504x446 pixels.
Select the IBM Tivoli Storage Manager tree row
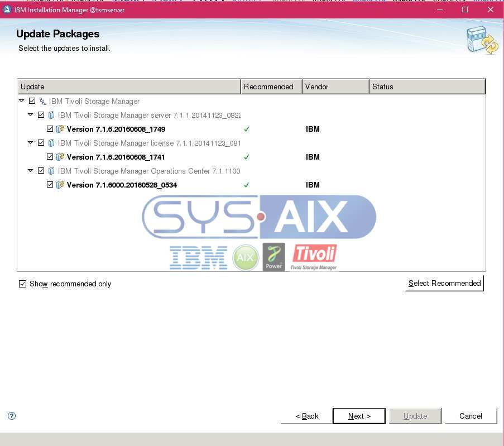(x=251, y=101)
